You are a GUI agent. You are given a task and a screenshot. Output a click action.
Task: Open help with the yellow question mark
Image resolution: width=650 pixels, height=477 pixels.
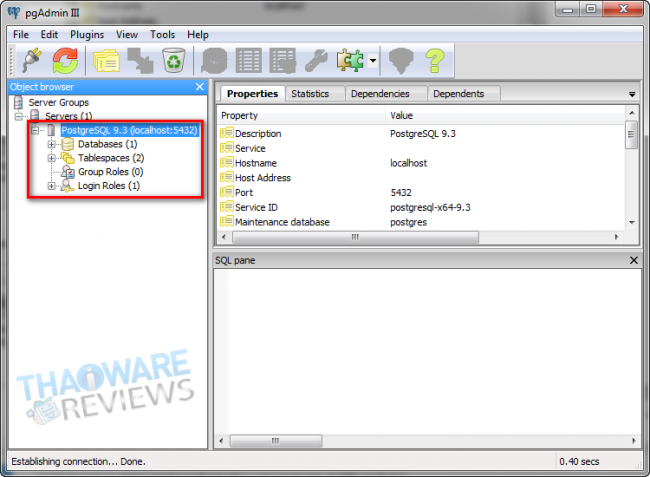[435, 61]
